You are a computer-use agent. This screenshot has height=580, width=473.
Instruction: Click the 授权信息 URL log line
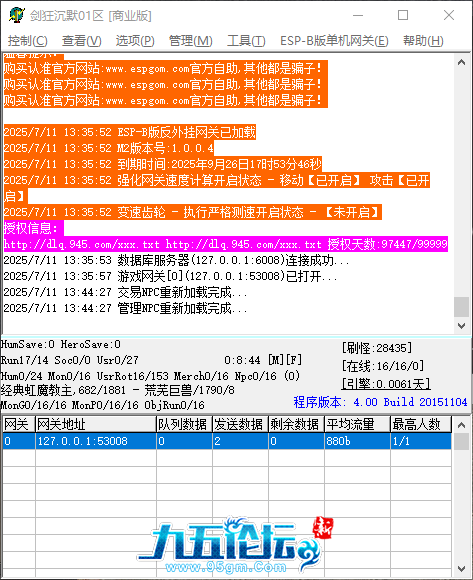click(x=226, y=244)
